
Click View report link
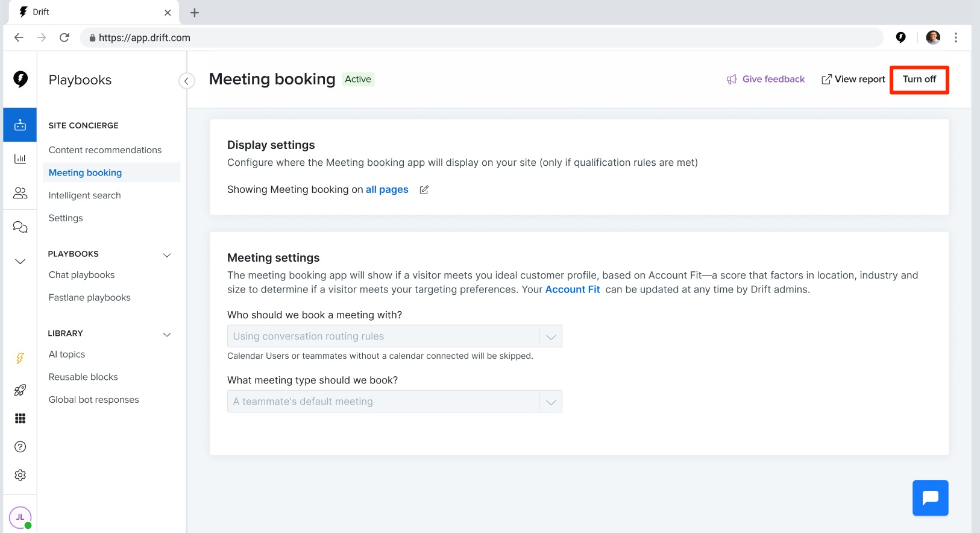click(x=853, y=79)
